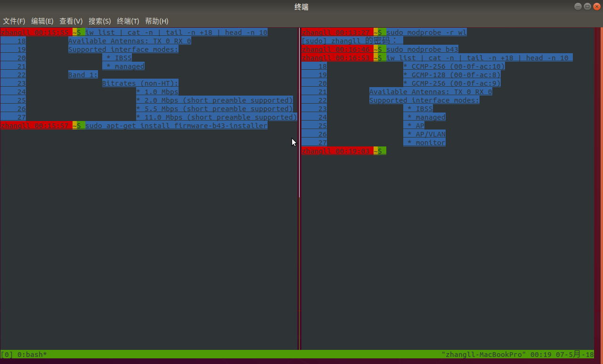Click the command sudo apt-get install firmware-b43-installer
Viewport: 603px width, 364px height.
point(176,126)
